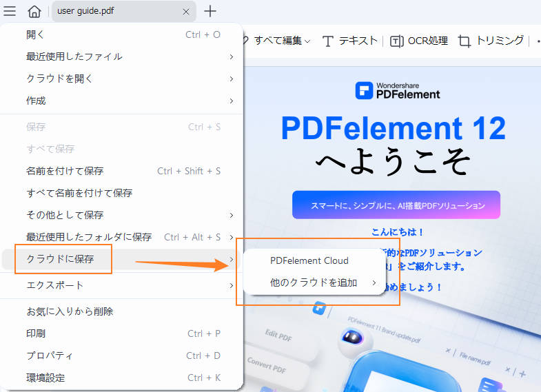Click the OCR処理 tool icon
The height and width of the screenshot is (392, 541).
coord(396,41)
